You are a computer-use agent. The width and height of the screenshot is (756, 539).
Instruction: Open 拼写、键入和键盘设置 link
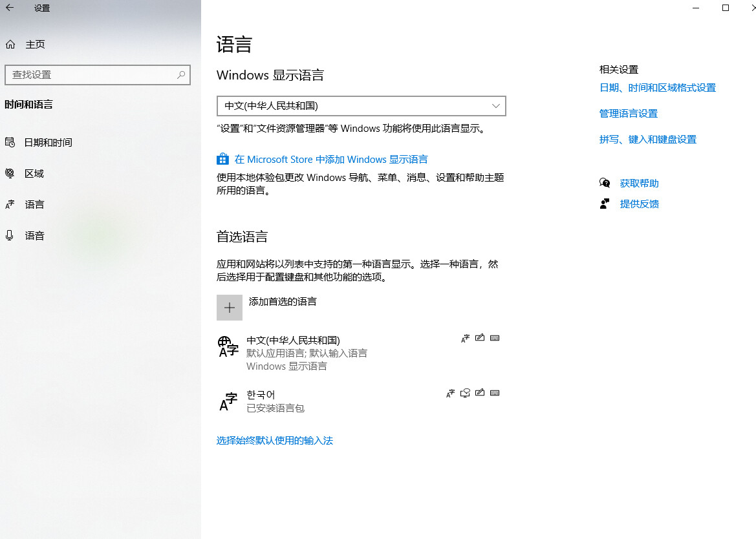647,140
